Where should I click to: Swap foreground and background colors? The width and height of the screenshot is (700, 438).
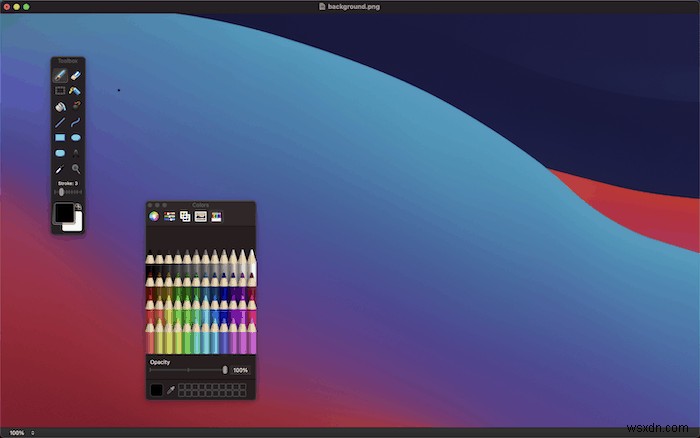pyautogui.click(x=78, y=206)
